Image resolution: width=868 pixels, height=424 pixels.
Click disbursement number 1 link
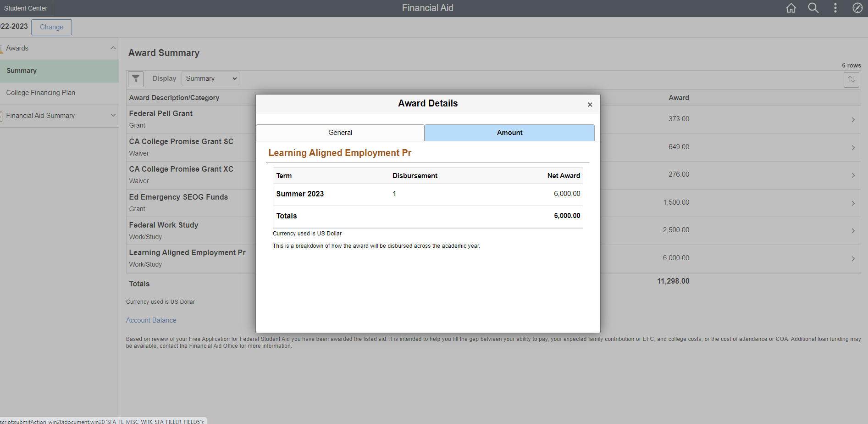point(394,194)
